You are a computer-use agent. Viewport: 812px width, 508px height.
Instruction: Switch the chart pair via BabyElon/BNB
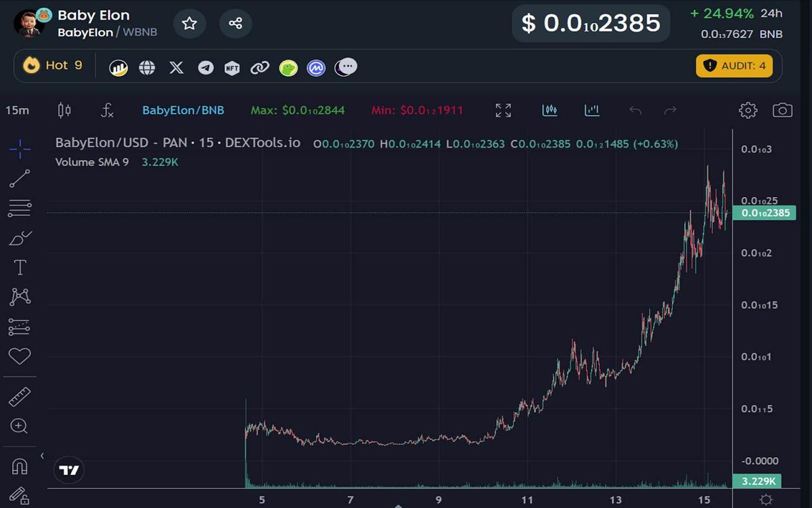point(183,110)
